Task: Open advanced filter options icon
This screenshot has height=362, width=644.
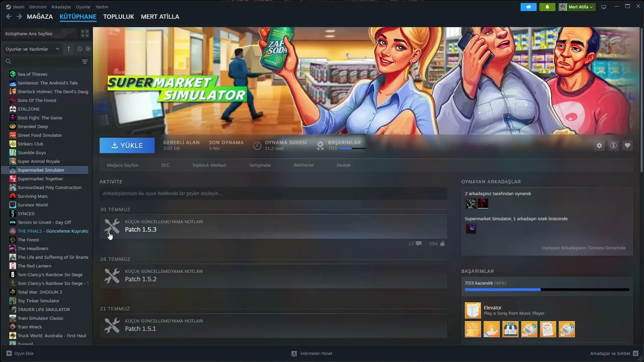Action: tap(85, 61)
